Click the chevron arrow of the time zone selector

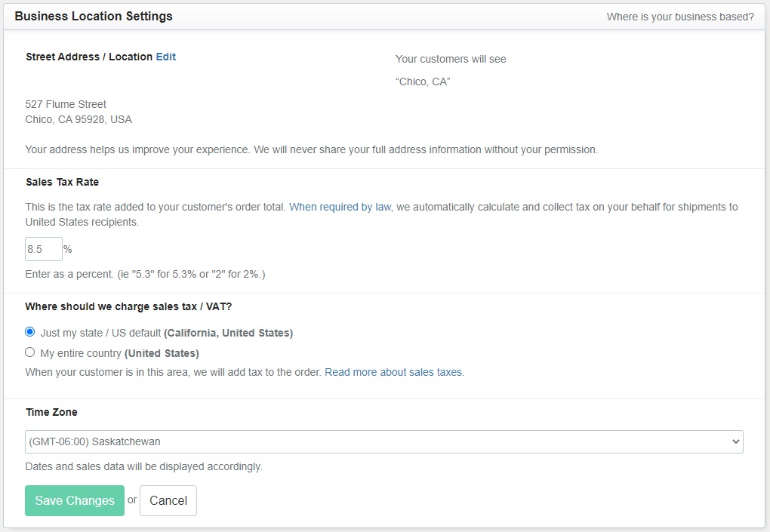pyautogui.click(x=736, y=441)
